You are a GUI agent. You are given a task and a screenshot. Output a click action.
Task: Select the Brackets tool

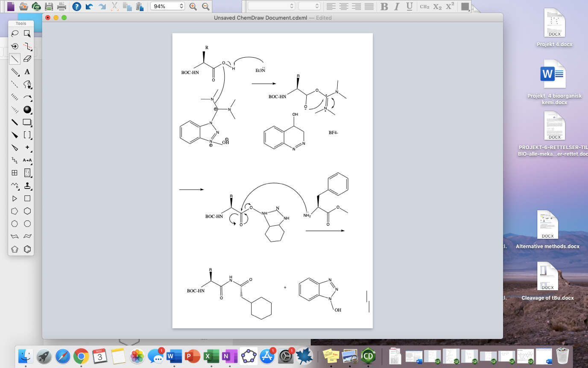(27, 135)
